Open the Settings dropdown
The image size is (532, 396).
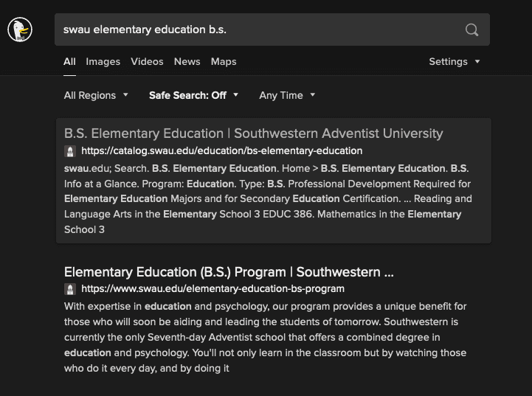click(454, 62)
